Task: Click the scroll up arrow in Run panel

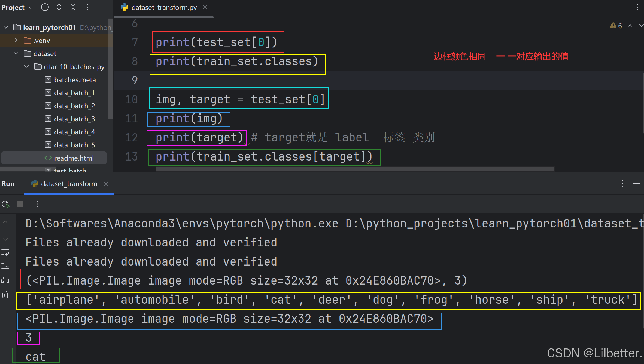Action: click(5, 224)
